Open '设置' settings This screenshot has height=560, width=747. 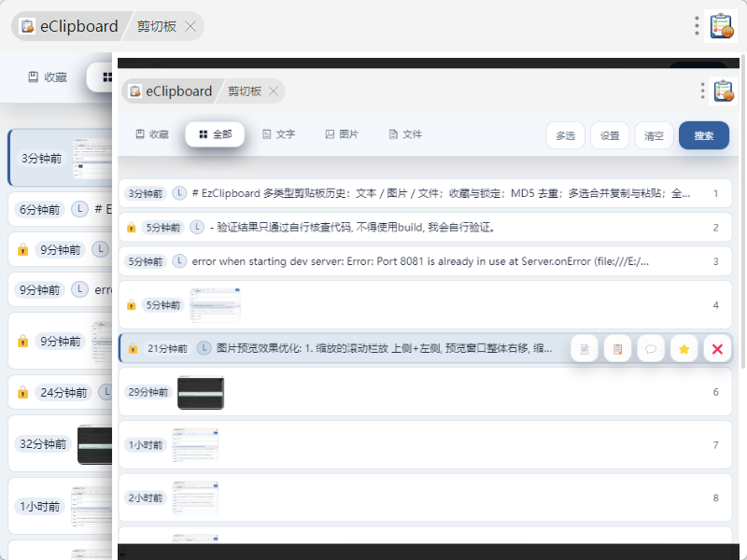coord(609,135)
